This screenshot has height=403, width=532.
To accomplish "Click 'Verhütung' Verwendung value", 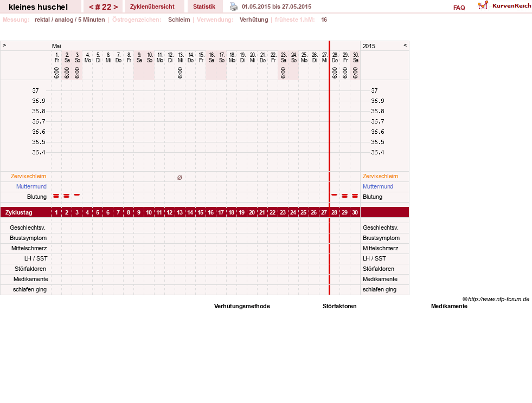I will point(254,19).
